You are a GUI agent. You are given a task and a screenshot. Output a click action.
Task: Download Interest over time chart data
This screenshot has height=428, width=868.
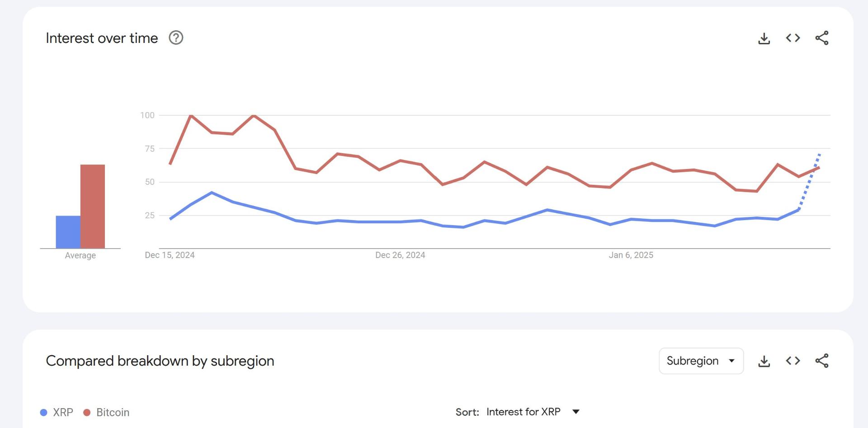[x=764, y=38]
